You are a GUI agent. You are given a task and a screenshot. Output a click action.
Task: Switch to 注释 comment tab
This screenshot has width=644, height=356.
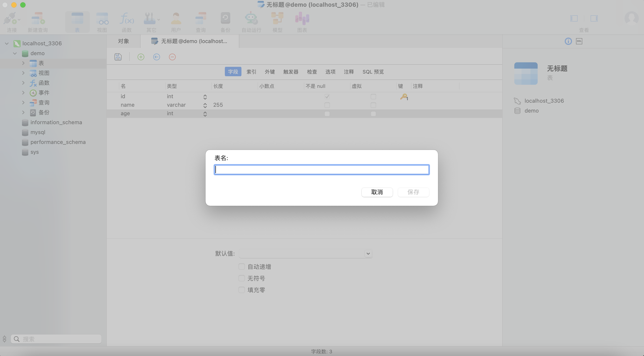349,72
